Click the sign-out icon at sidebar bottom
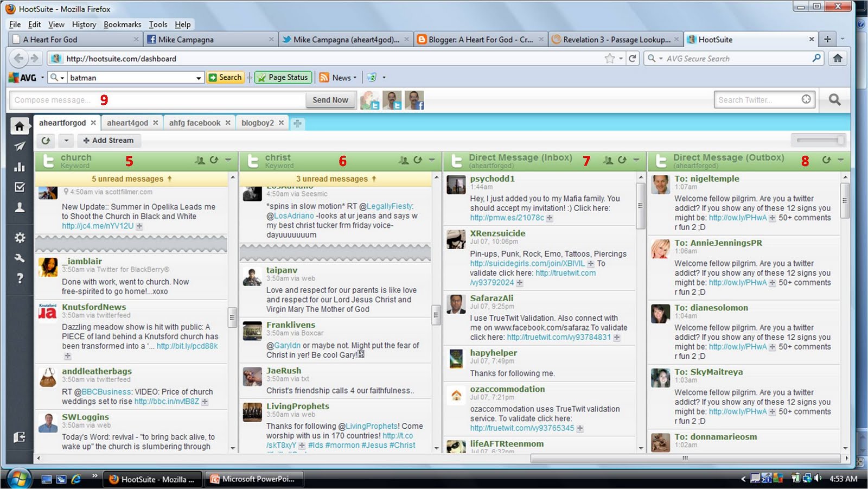 pyautogui.click(x=20, y=437)
